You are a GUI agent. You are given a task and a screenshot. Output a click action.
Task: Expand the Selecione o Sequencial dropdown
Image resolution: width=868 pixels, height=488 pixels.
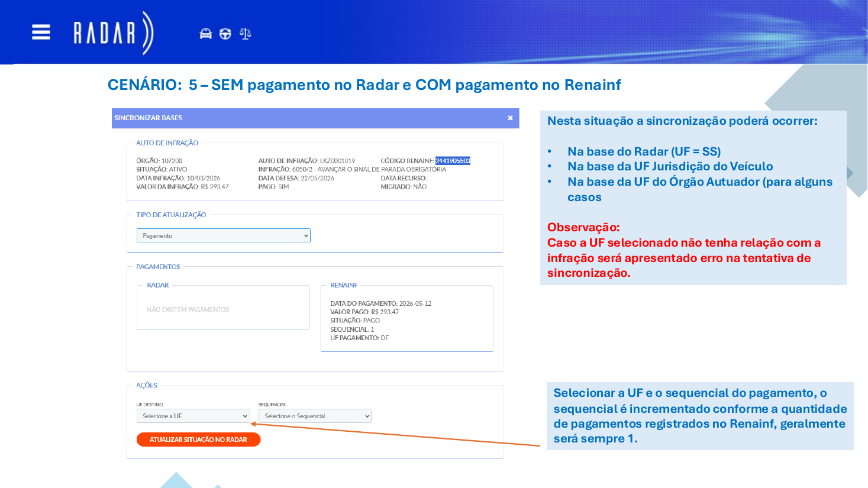[315, 416]
